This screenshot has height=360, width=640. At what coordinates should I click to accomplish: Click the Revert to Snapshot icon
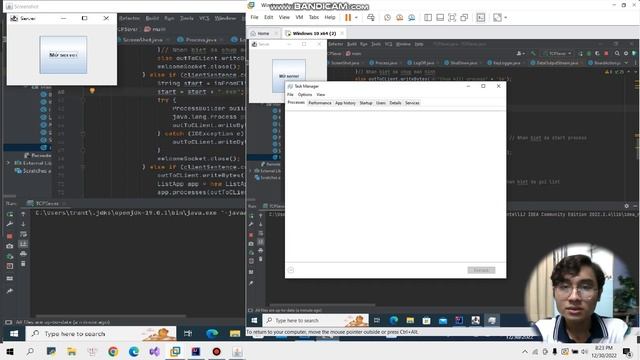(400, 18)
